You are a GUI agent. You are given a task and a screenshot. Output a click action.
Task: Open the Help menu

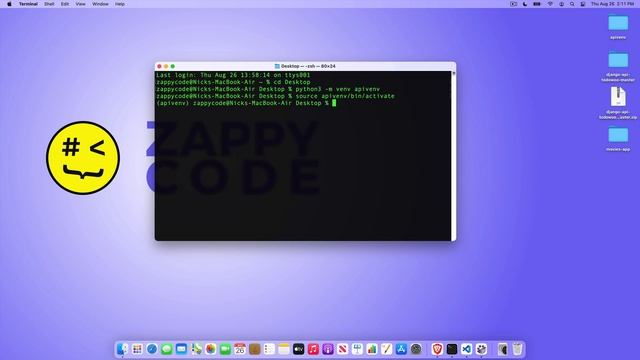pyautogui.click(x=120, y=4)
